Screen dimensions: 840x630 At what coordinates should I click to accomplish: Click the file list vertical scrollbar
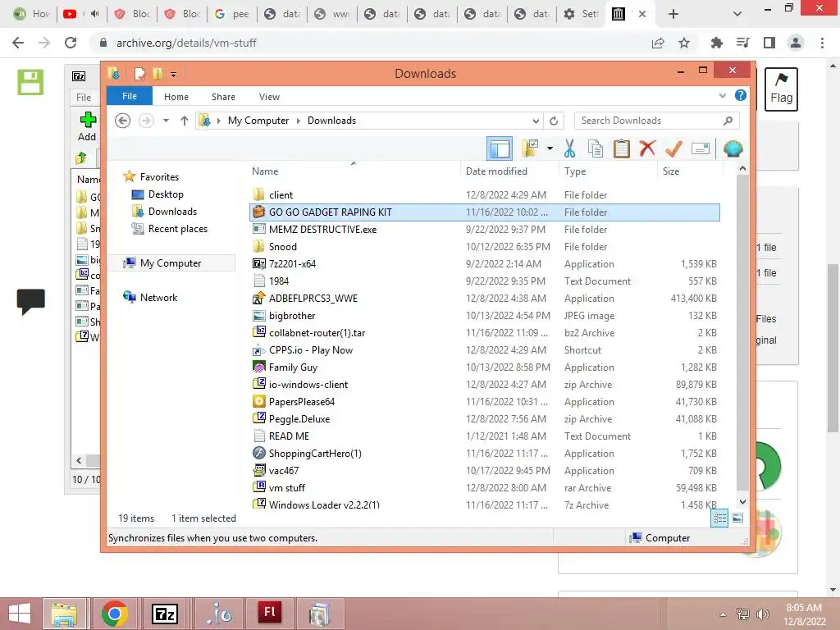742,332
